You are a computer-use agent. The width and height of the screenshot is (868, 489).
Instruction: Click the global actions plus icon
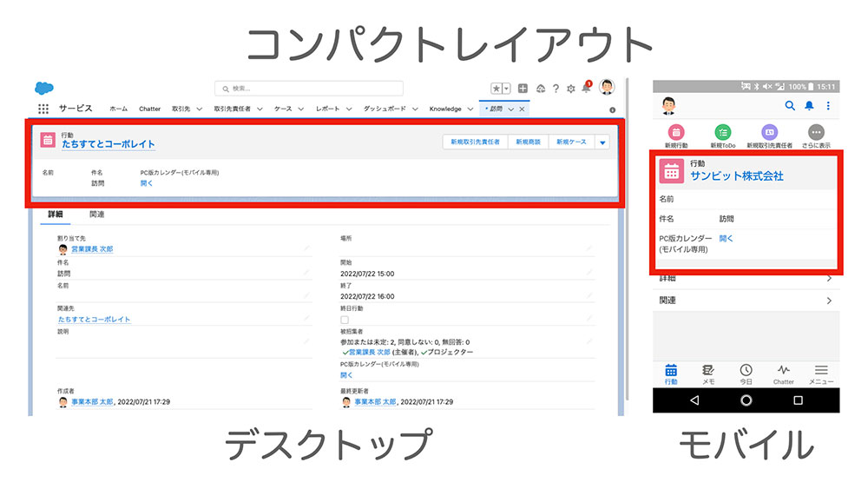click(x=523, y=89)
